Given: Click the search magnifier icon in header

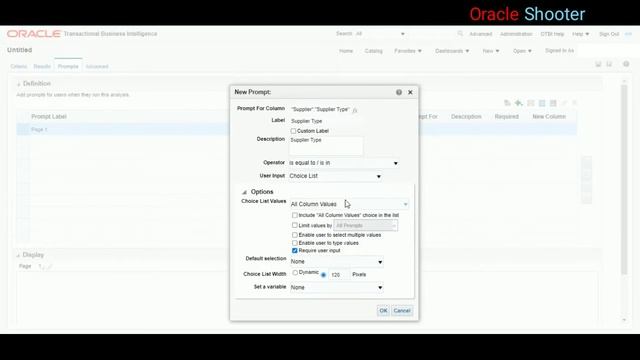Looking at the screenshot, I should point(460,34).
